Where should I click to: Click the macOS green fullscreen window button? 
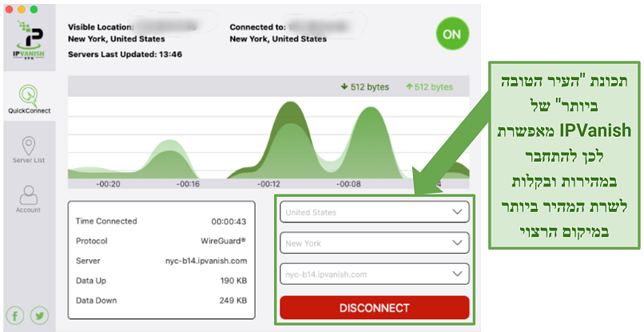click(34, 9)
